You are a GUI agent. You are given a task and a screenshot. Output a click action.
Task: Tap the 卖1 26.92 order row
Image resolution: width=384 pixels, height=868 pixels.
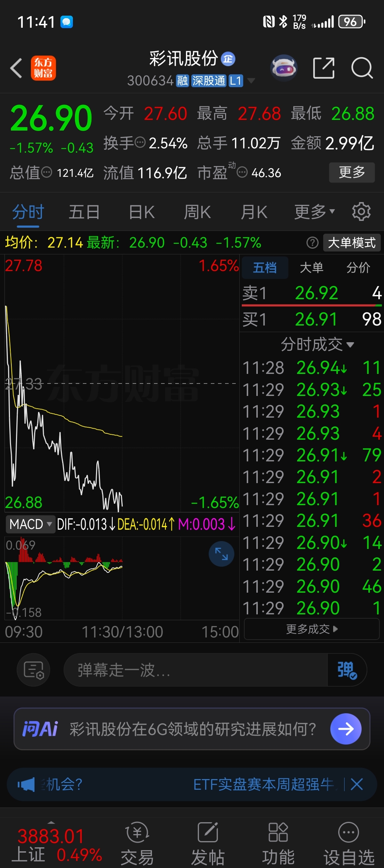[x=312, y=293]
